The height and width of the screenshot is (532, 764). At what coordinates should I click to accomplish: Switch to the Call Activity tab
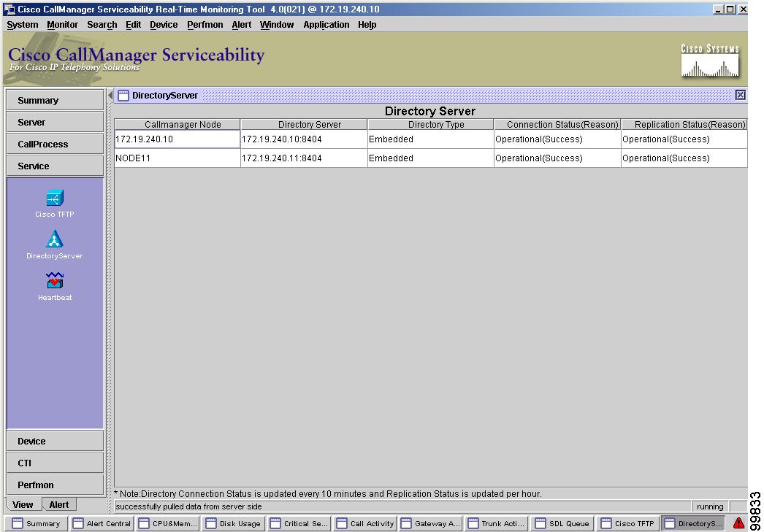365,524
